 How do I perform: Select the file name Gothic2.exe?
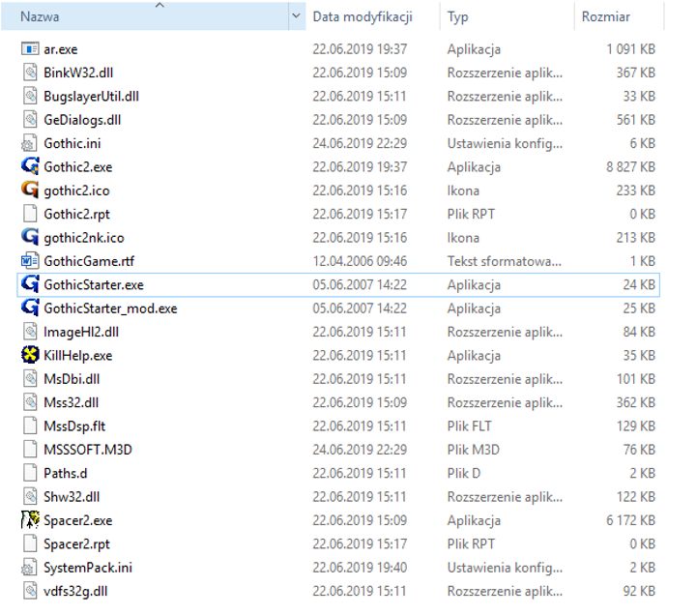point(78,167)
